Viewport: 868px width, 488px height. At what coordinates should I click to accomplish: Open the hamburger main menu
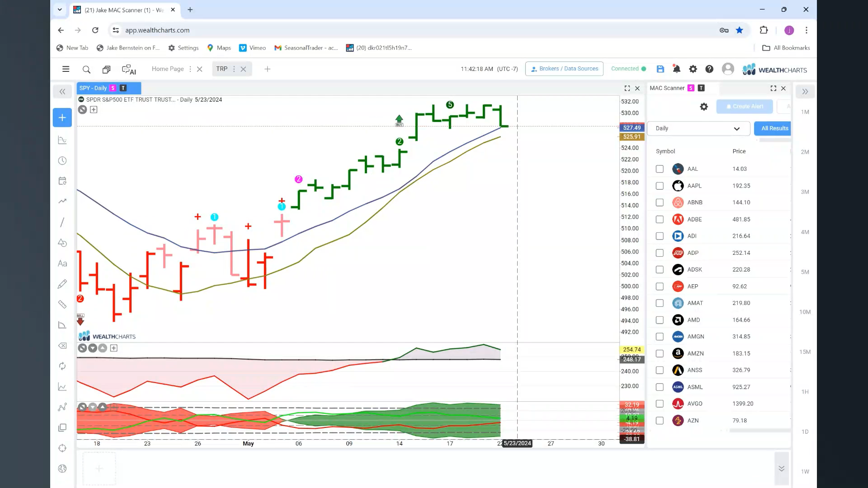pyautogui.click(x=66, y=69)
